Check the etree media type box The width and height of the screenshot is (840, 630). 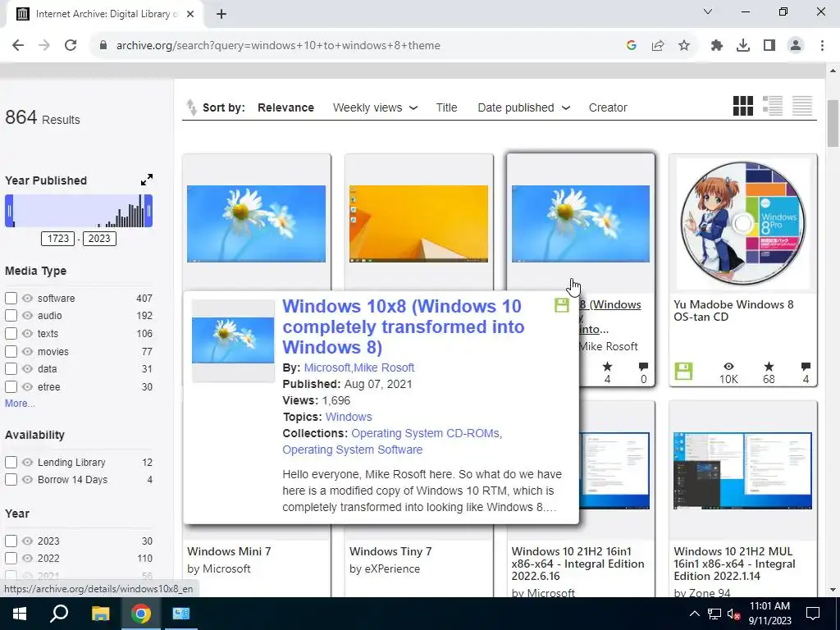[x=11, y=387]
